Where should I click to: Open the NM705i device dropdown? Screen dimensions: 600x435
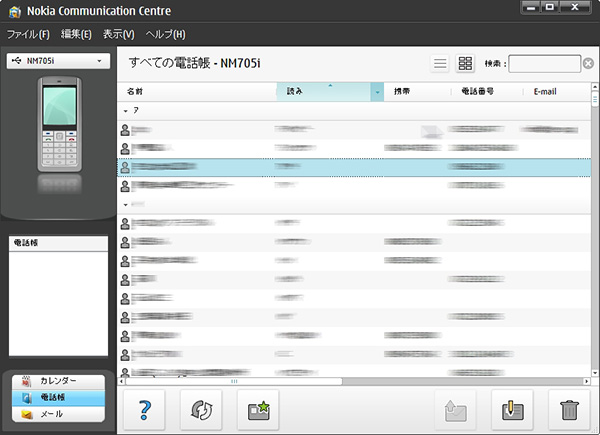pos(58,61)
